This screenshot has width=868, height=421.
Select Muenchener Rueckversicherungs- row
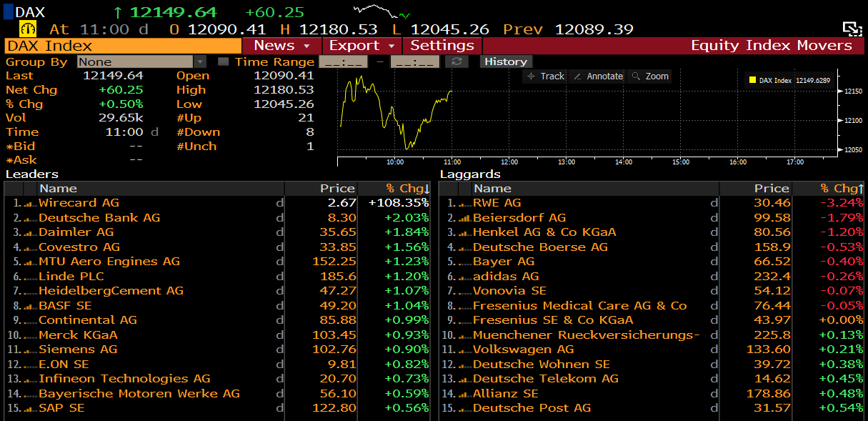(x=652, y=335)
